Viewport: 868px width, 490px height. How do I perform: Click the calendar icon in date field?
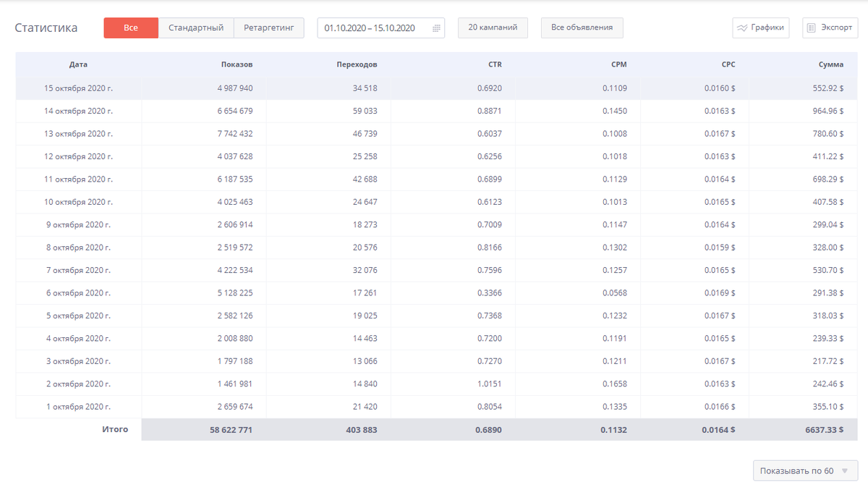436,28
